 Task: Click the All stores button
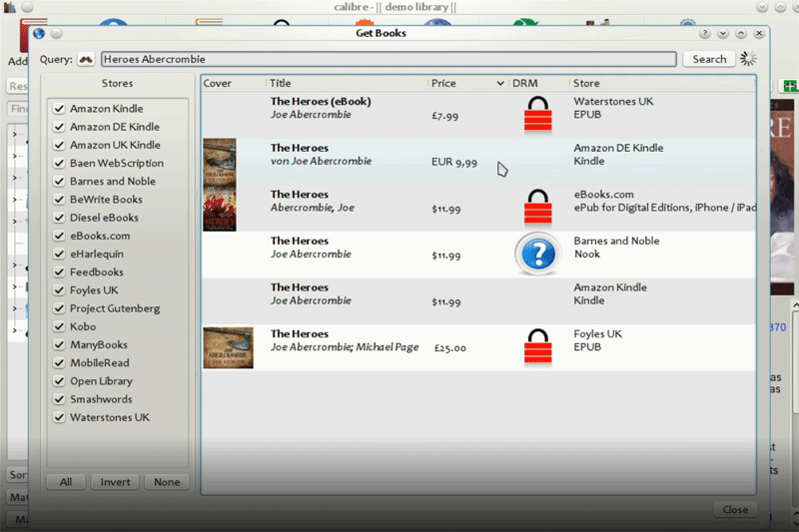pyautogui.click(x=66, y=482)
